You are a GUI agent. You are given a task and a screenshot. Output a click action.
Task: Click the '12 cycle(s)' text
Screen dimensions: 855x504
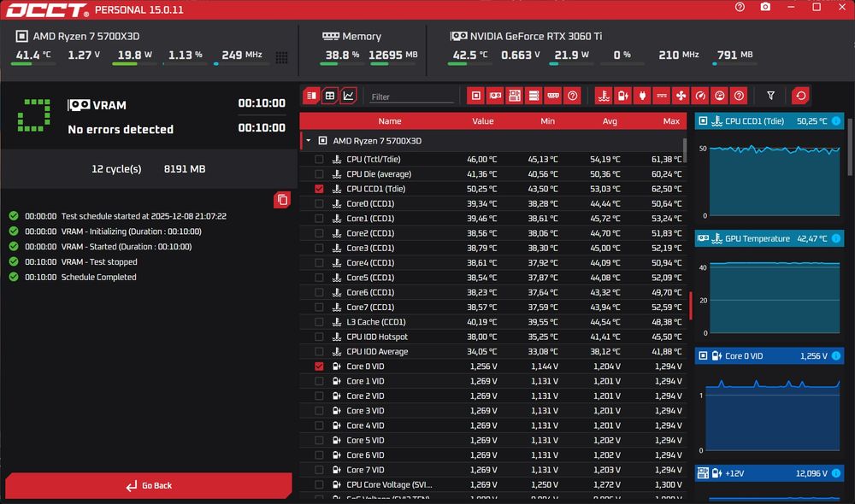point(116,169)
